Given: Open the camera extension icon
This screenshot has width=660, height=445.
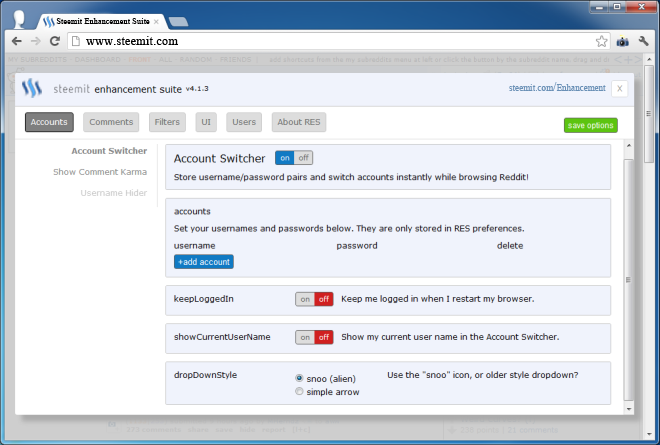Looking at the screenshot, I should coord(623,41).
